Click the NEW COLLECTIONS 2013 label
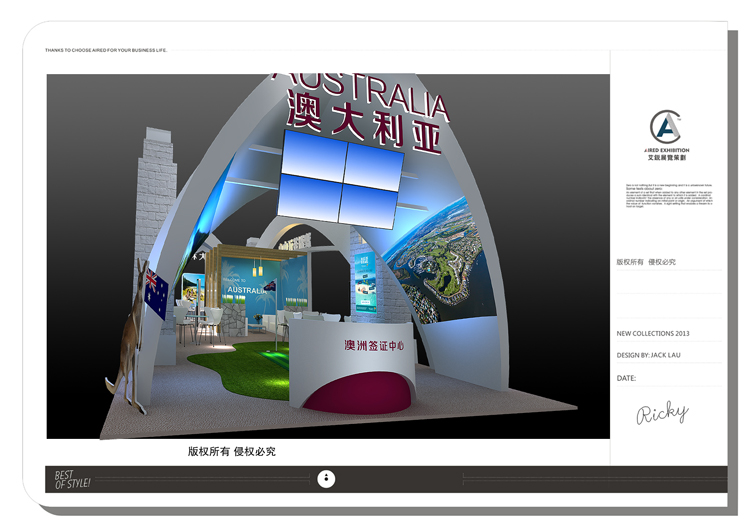The image size is (750, 528). coord(653,333)
